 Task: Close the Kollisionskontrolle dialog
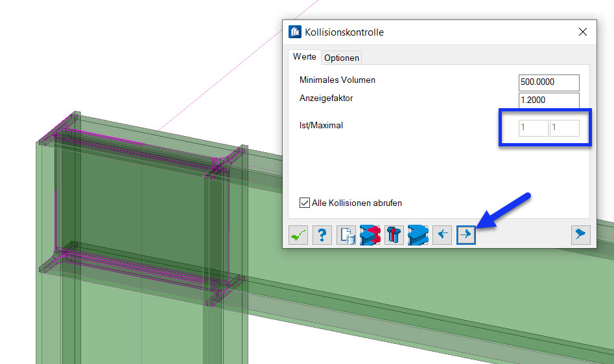pyautogui.click(x=583, y=32)
